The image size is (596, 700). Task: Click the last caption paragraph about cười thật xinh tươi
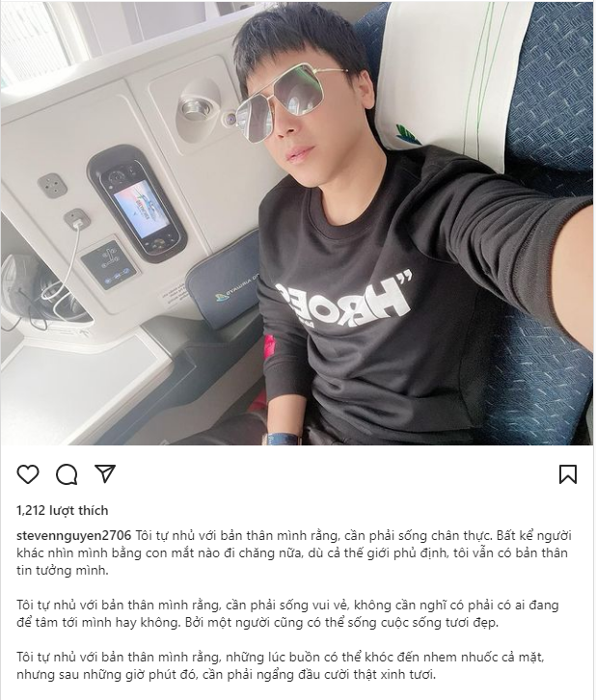pyautogui.click(x=280, y=665)
